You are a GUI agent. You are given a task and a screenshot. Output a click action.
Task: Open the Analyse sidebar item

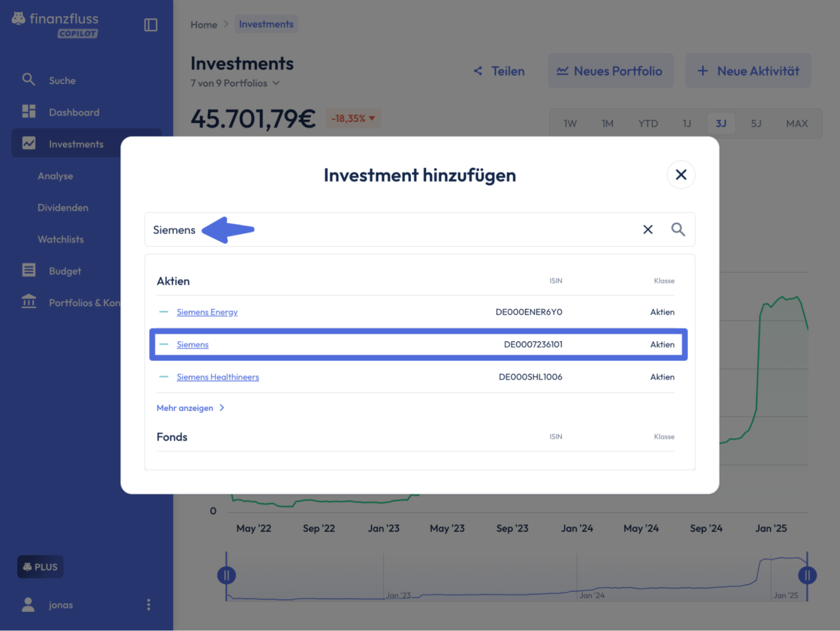(x=56, y=176)
